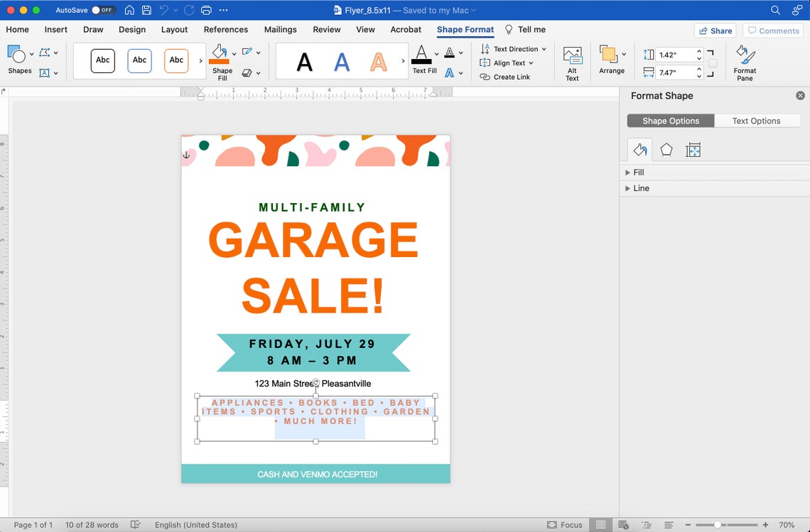Click the Arrange icon
Screen dimensions: 810x532
(x=611, y=61)
